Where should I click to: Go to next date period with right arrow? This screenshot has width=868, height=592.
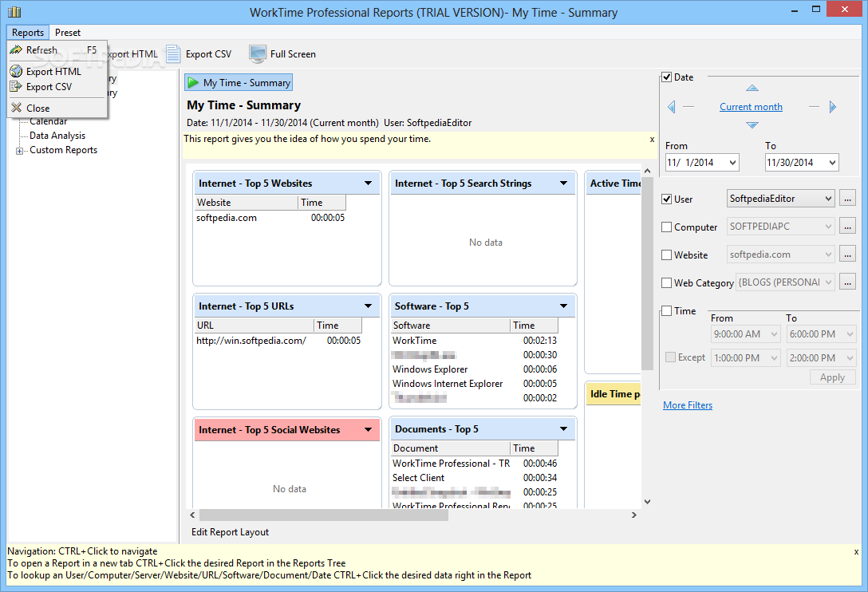833,107
